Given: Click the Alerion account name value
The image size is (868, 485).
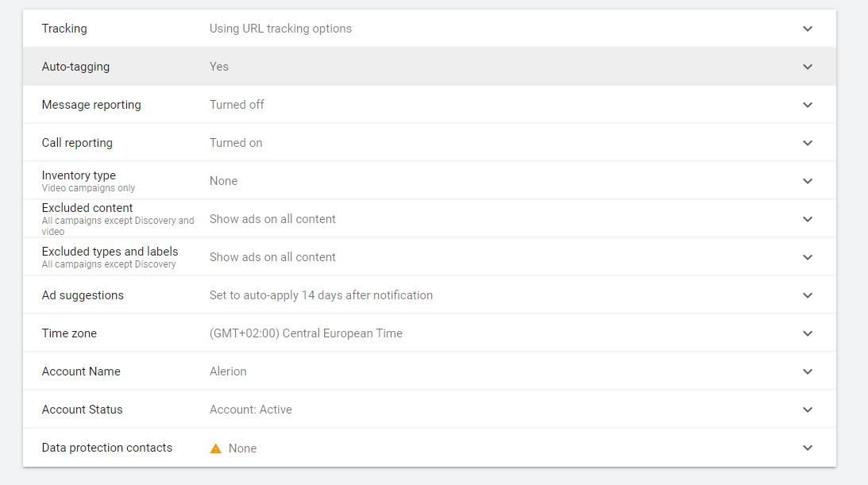Looking at the screenshot, I should point(228,371).
